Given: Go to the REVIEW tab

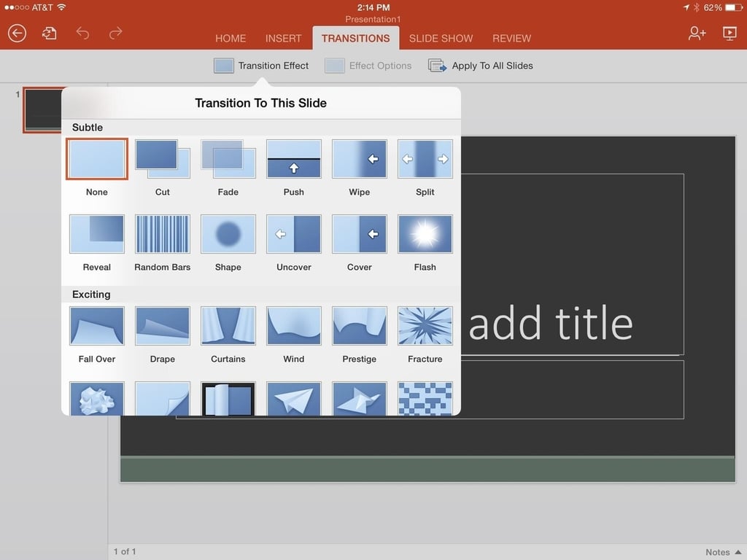Looking at the screenshot, I should pyautogui.click(x=511, y=39).
